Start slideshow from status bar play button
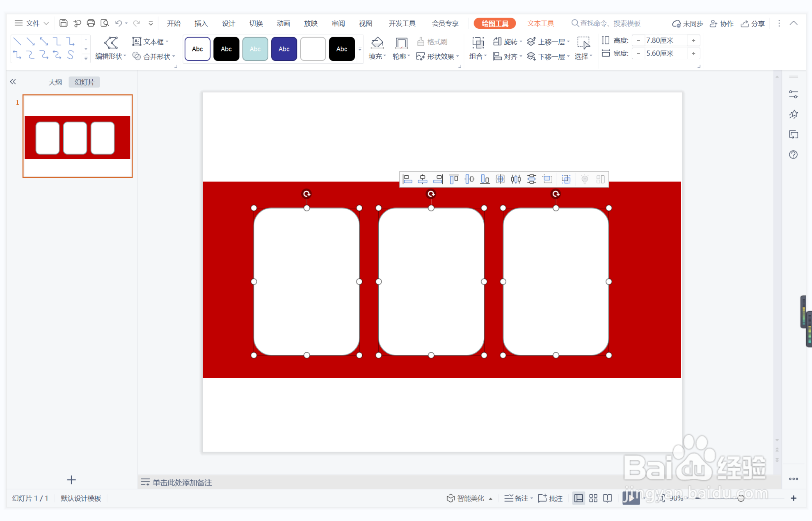Screen dimensions: 812x521 coord(631,498)
